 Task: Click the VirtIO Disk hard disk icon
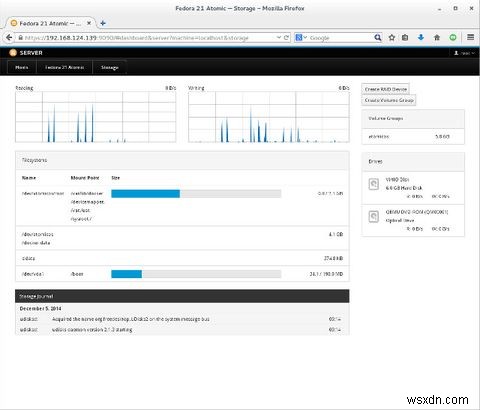coord(374,184)
